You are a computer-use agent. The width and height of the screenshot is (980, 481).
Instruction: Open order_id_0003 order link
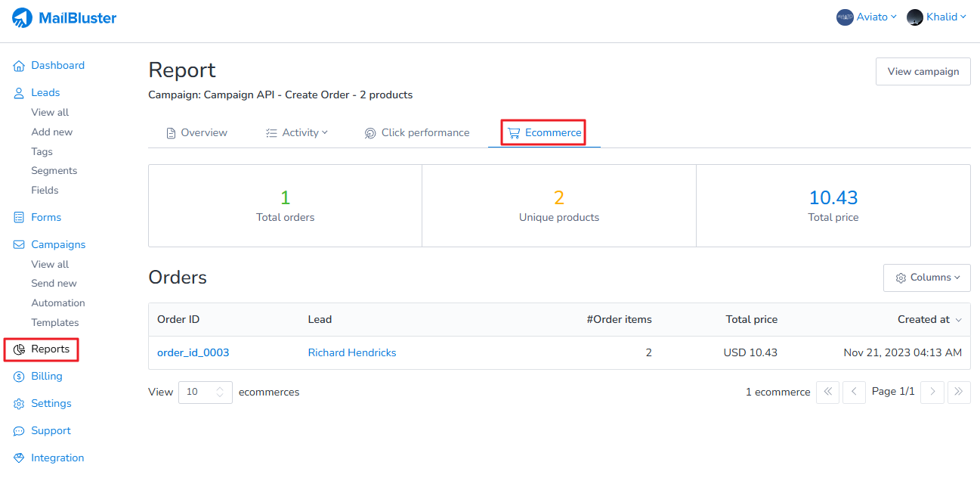pos(193,353)
